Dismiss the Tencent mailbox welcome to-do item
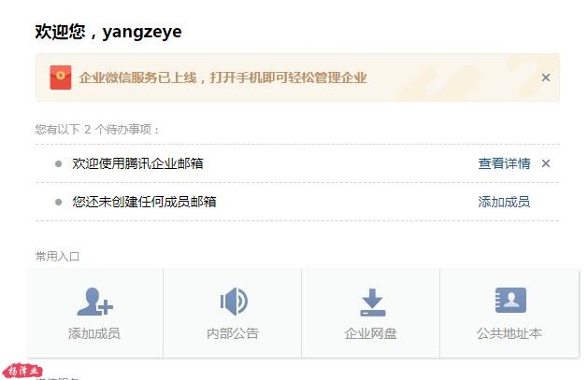The width and height of the screenshot is (588, 380). 546,163
